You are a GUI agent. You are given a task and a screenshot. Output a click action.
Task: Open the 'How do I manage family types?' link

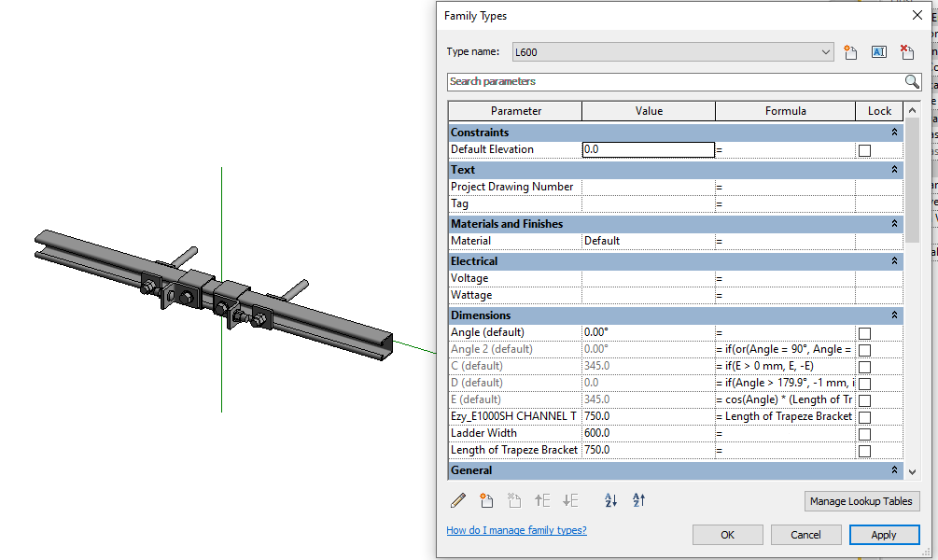516,530
